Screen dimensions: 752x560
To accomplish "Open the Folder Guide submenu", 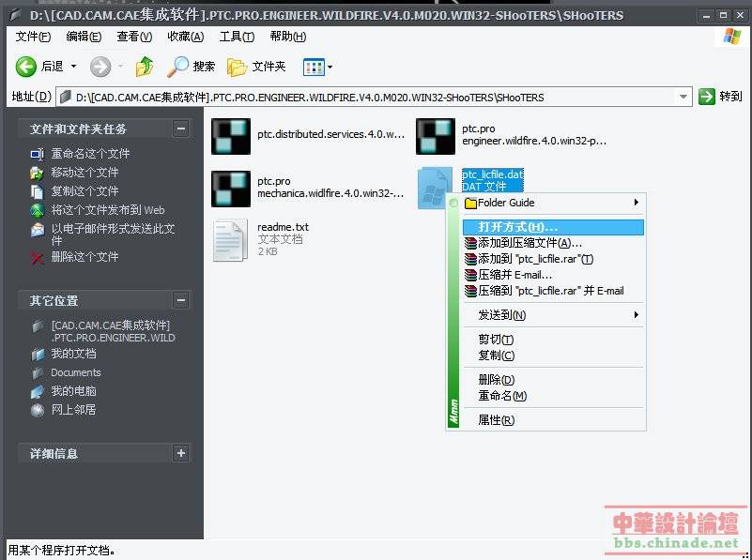I will pyautogui.click(x=553, y=203).
